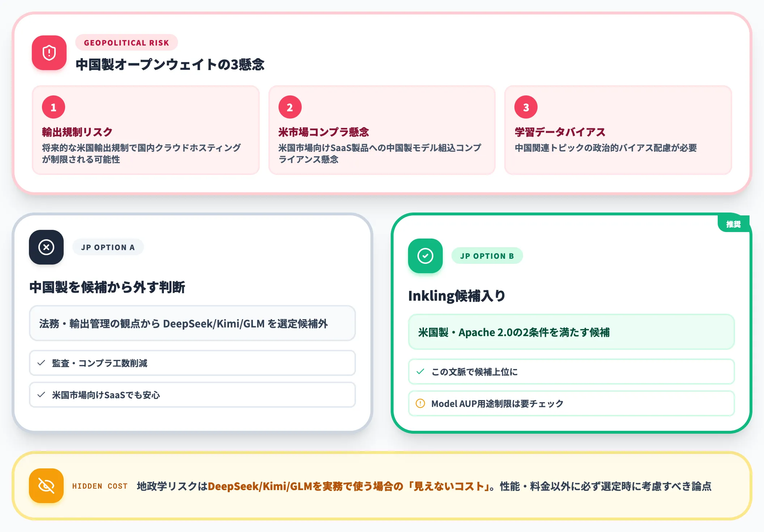The image size is (764, 532).
Task: Click the orange text DeepSeek/Kimi/GLMを実務で使う場合の
Action: [306, 486]
